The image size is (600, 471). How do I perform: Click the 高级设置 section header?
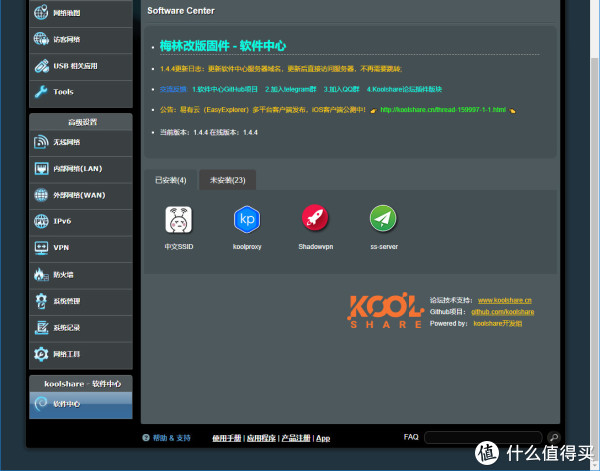pos(81,122)
